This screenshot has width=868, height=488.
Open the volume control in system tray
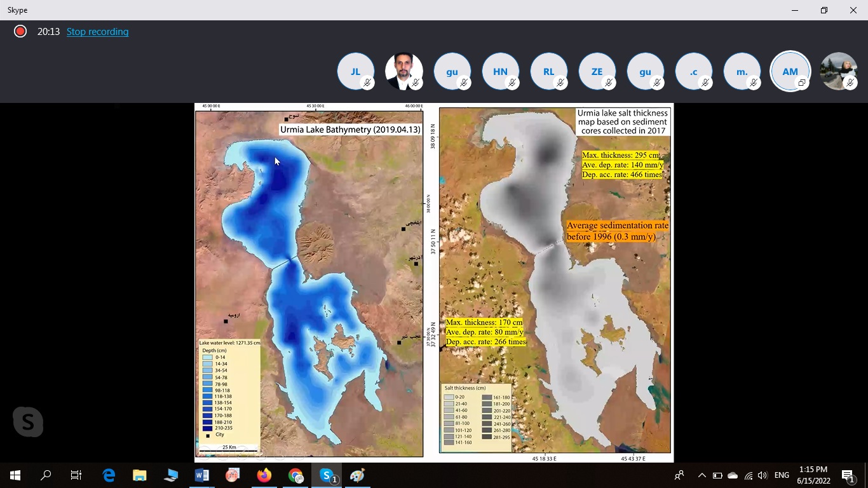point(763,475)
